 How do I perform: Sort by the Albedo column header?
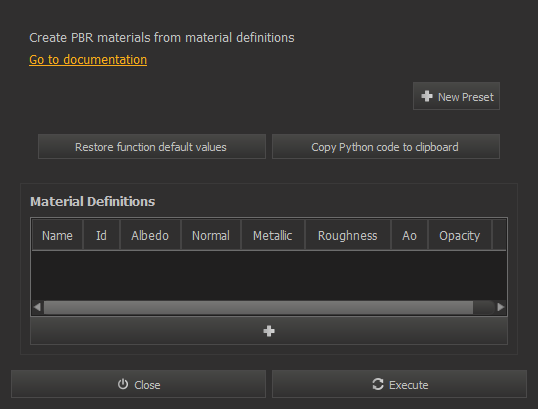(150, 235)
